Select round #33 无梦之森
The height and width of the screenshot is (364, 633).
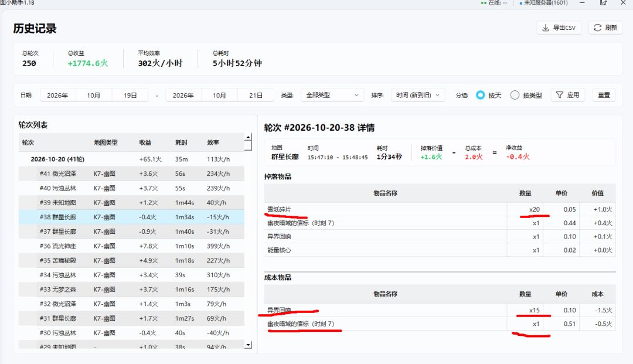point(131,290)
